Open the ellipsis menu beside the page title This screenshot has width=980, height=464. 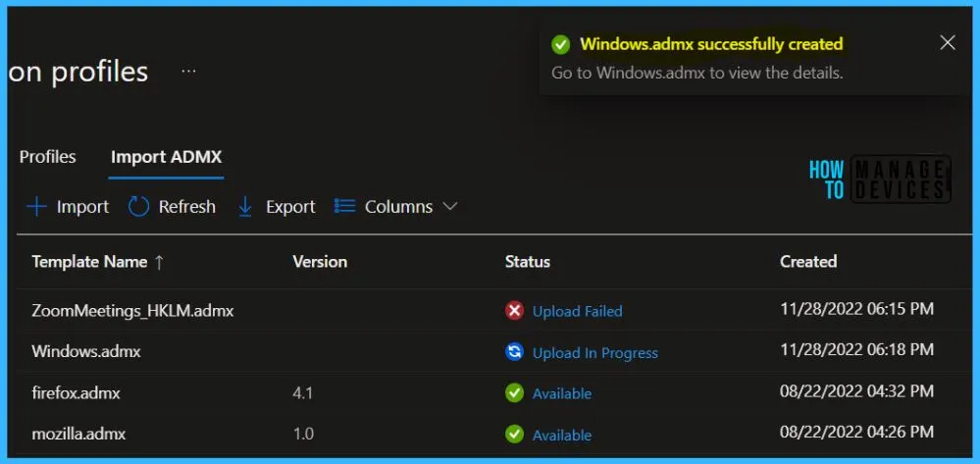(x=188, y=72)
